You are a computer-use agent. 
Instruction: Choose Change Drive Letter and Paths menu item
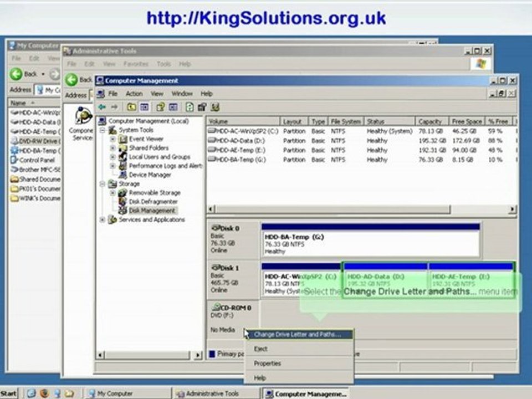[x=299, y=335]
